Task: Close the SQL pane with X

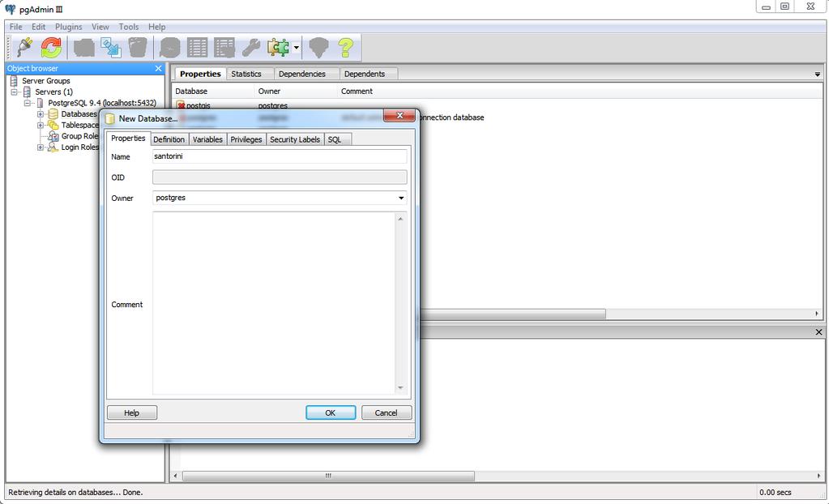Action: click(819, 332)
